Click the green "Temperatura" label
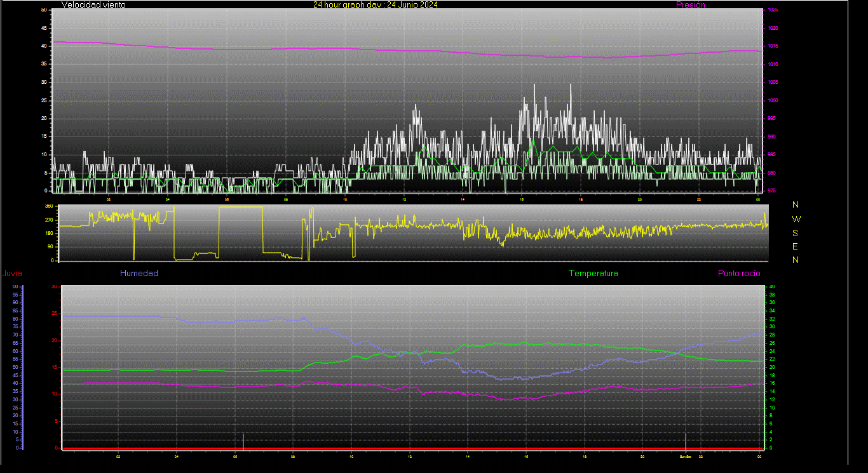Screen dimensions: 868x473 click(593, 274)
